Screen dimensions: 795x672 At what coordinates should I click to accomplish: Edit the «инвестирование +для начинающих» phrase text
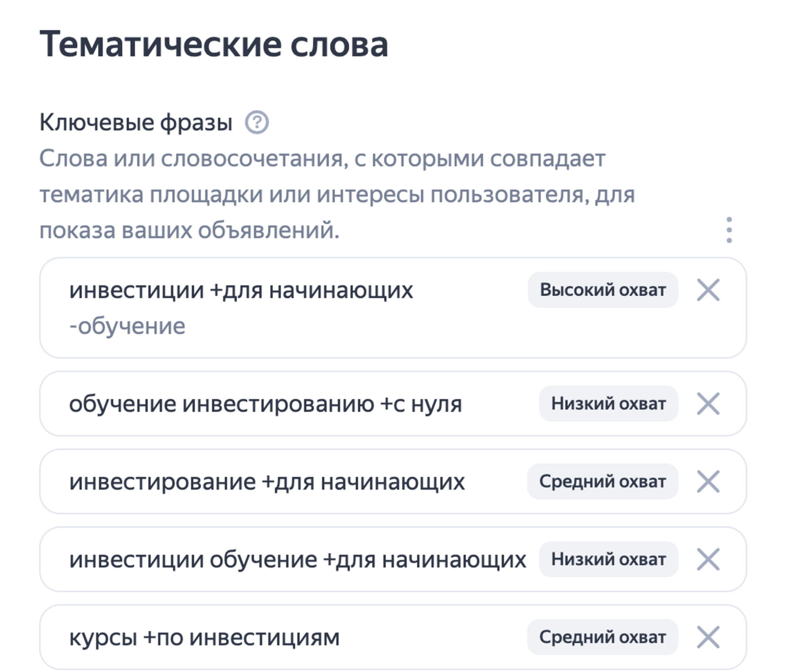pos(267,482)
